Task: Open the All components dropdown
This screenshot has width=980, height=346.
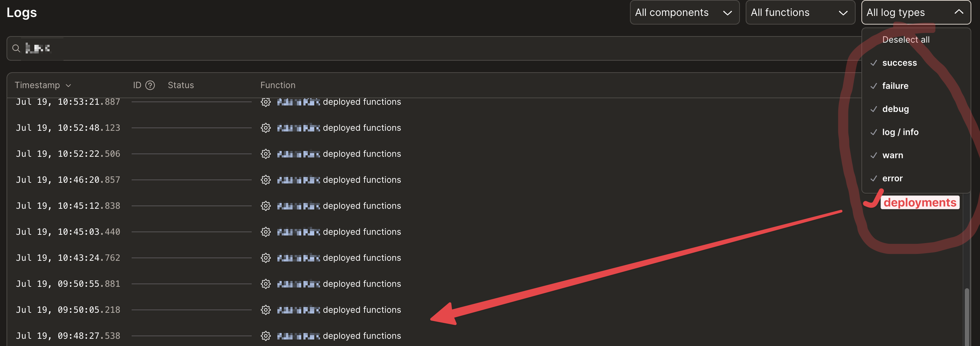Action: coord(685,13)
